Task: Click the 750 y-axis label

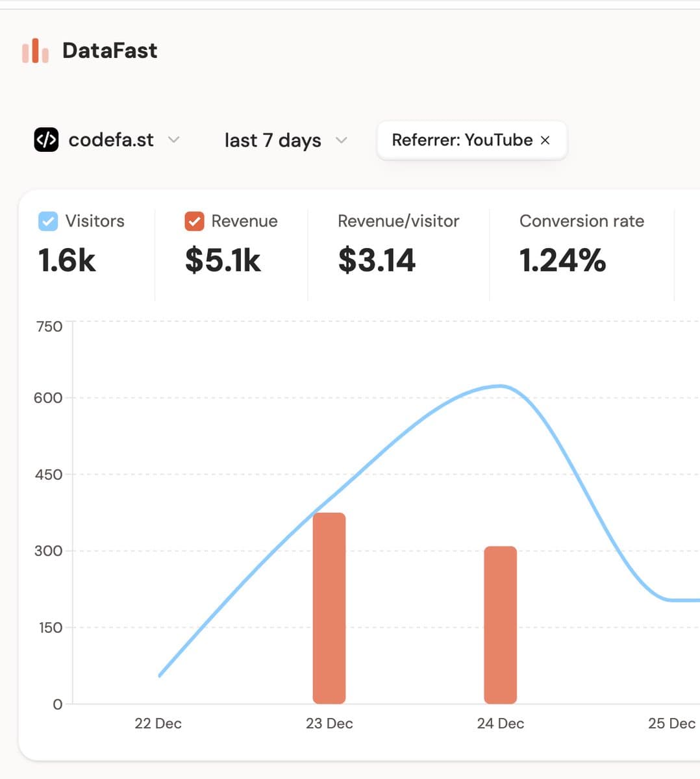Action: point(49,327)
